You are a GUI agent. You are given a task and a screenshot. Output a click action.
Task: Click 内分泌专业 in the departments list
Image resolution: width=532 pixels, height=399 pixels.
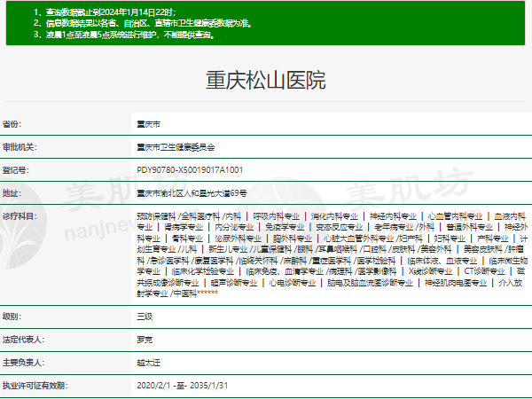234,227
